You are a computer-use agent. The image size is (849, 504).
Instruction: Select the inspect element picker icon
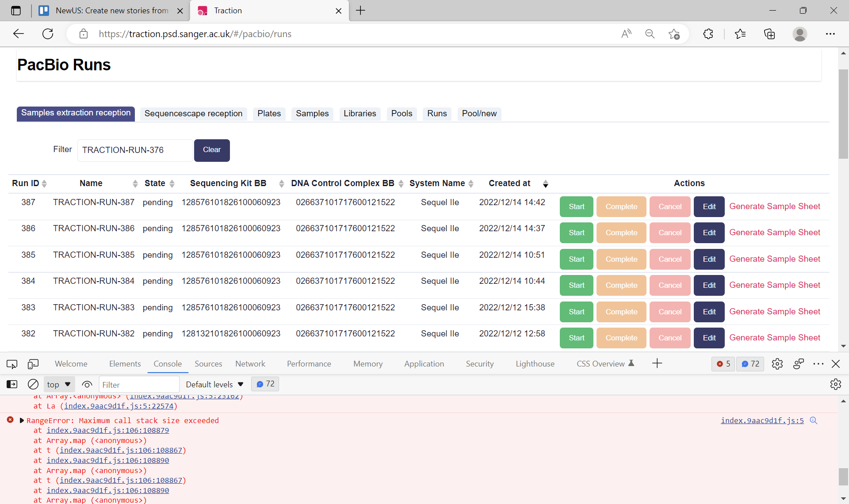[x=11, y=363]
